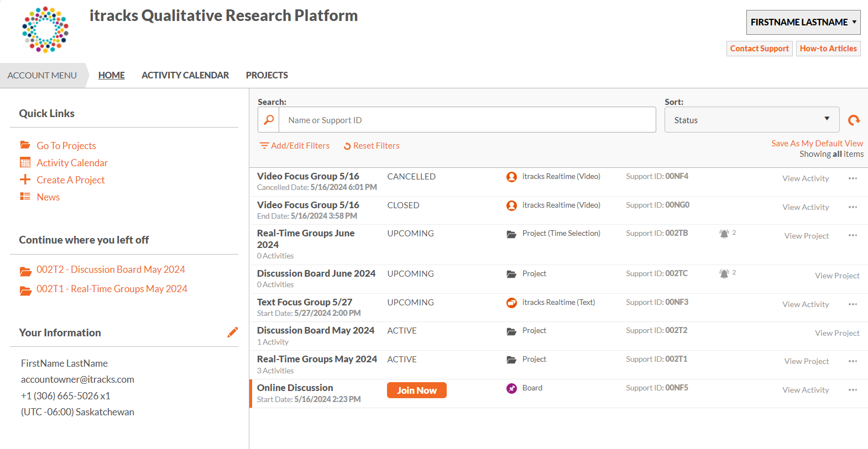Click the Name or Support ID search field
868x449 pixels.
(467, 120)
